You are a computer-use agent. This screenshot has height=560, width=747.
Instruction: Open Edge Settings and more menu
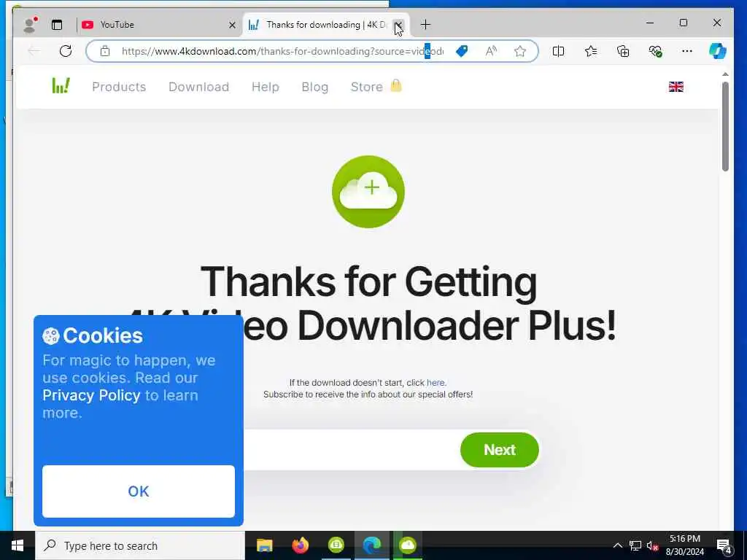[x=687, y=51]
